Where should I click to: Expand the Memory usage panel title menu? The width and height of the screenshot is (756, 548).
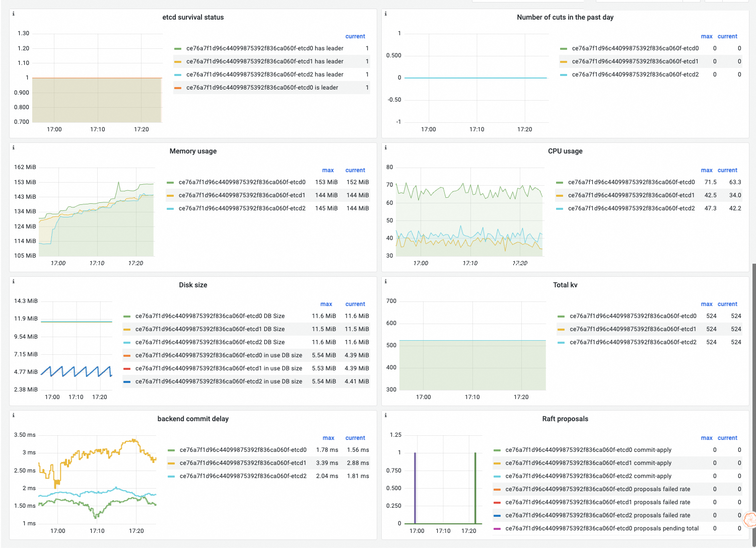193,151
